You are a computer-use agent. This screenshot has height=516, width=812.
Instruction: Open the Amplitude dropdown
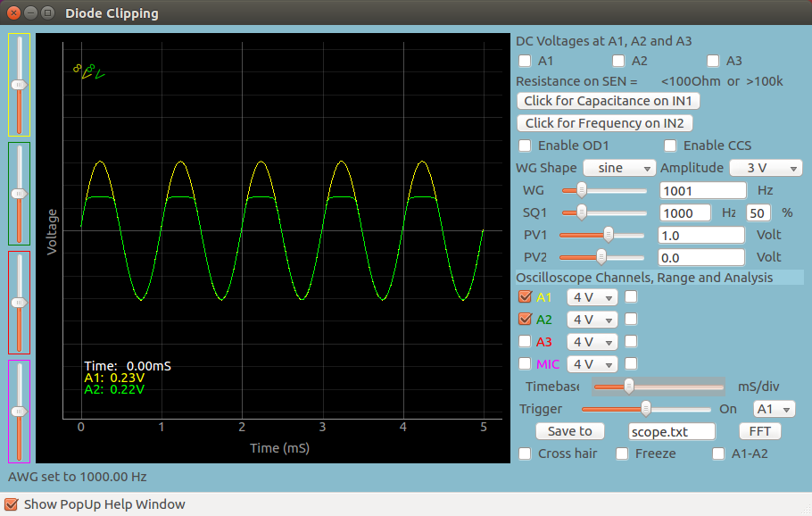click(x=766, y=167)
